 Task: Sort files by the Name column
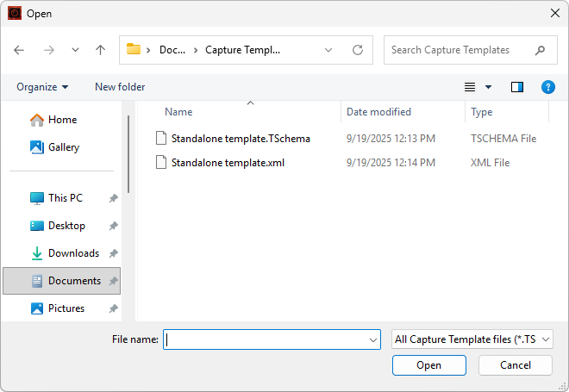click(178, 112)
